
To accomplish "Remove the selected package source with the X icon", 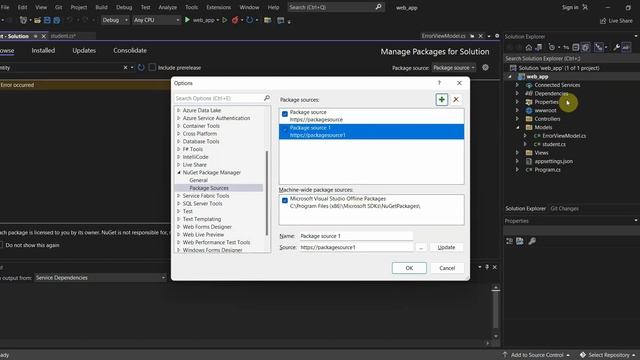I will [x=456, y=100].
